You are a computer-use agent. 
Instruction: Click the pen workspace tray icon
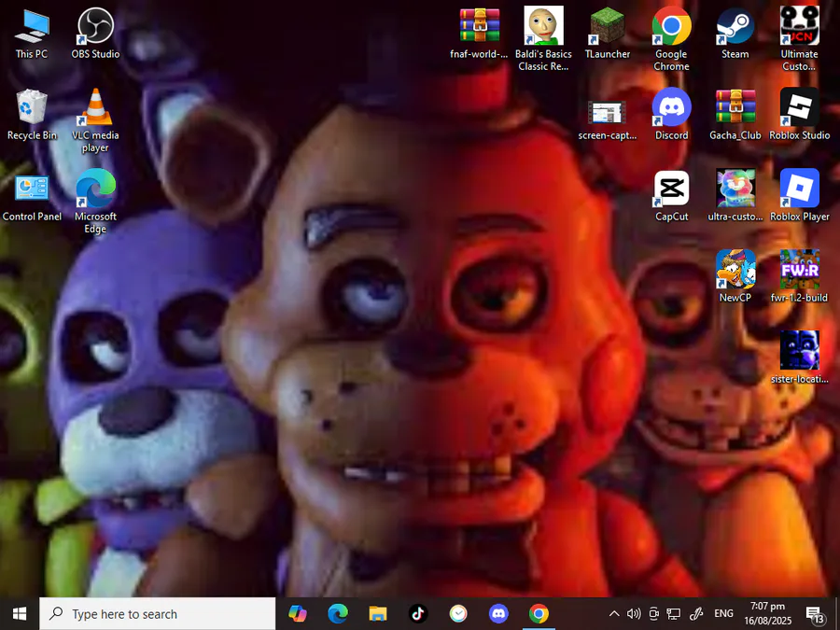coord(696,614)
